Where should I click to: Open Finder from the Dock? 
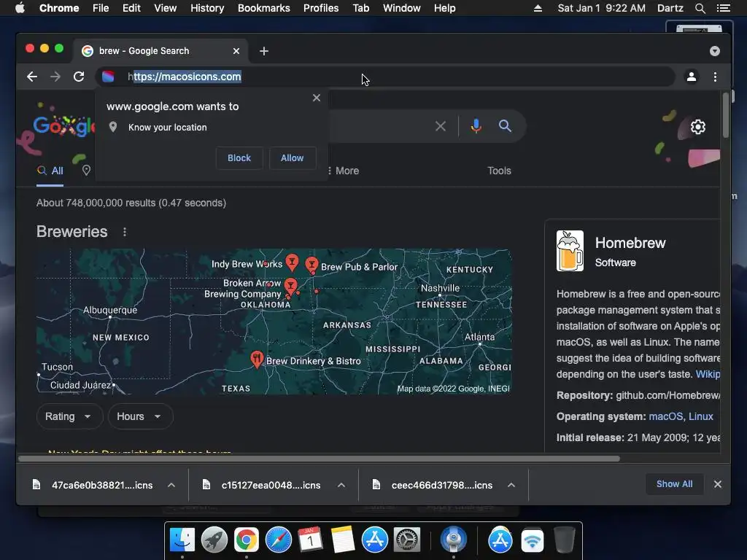click(x=182, y=540)
